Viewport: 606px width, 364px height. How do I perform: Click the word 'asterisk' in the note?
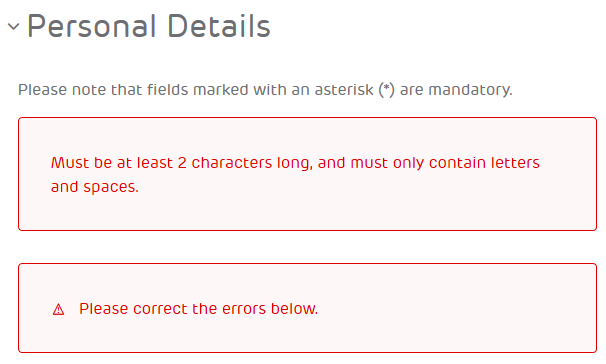click(x=344, y=90)
